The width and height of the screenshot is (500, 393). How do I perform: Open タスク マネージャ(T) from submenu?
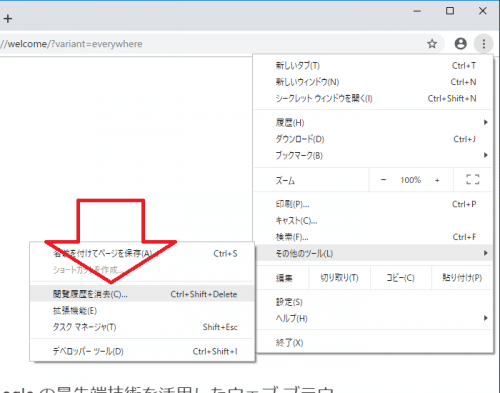142,327
